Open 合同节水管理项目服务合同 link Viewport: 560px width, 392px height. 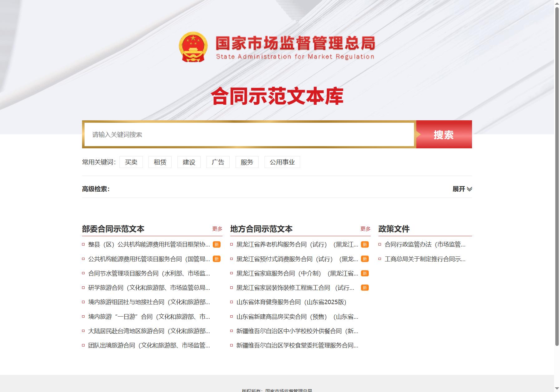coord(149,273)
